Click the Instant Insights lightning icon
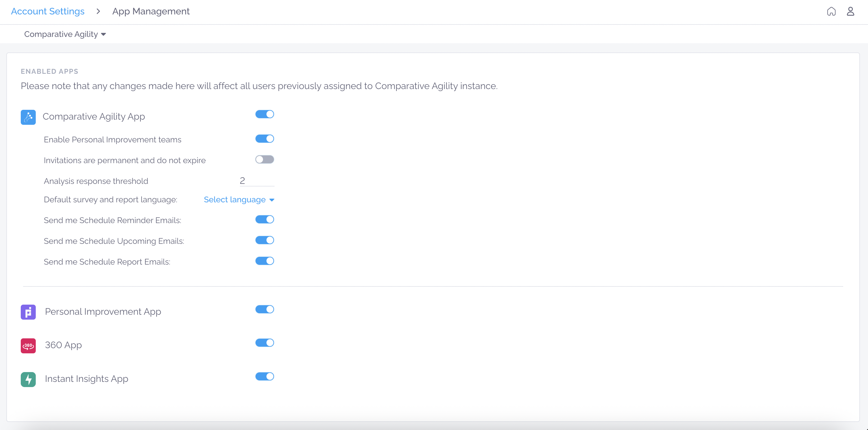Viewport: 868px width, 430px height. tap(28, 380)
